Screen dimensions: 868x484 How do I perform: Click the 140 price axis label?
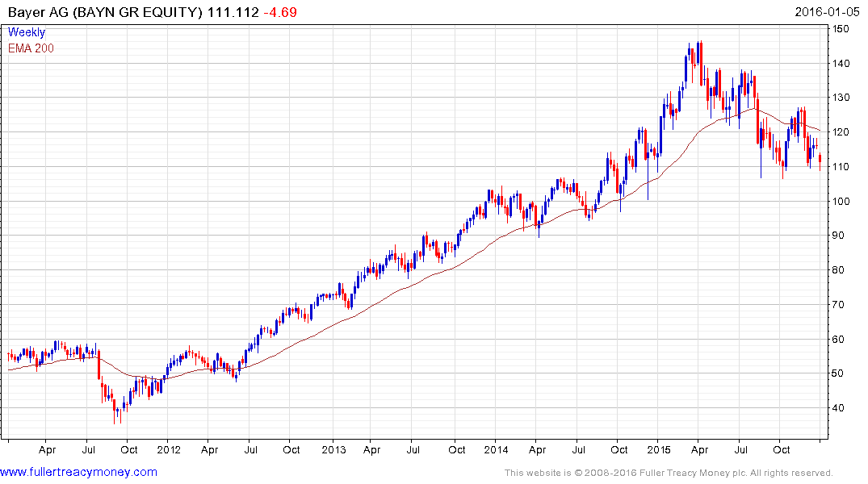pos(841,63)
